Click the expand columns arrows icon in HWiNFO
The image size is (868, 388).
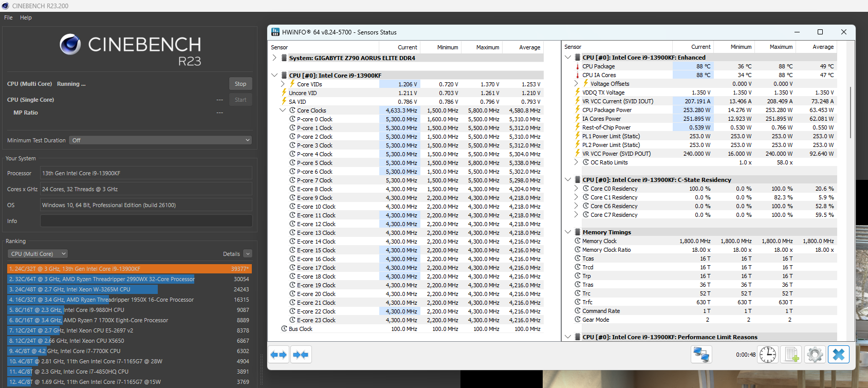(279, 355)
